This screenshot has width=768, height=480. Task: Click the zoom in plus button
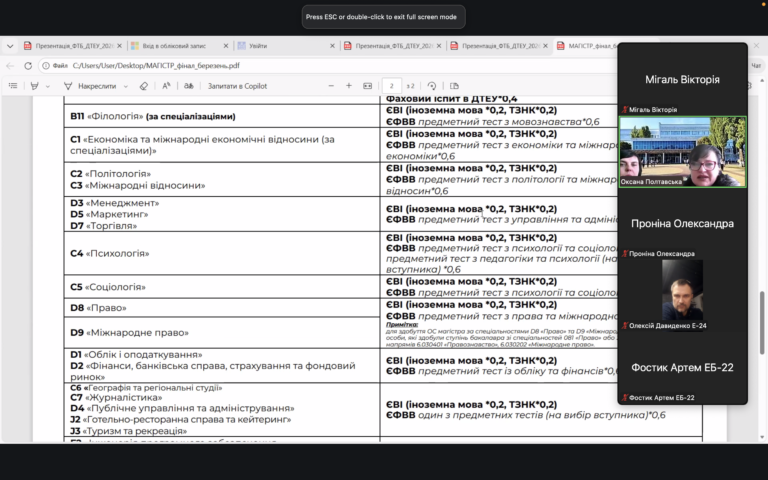coord(348,86)
